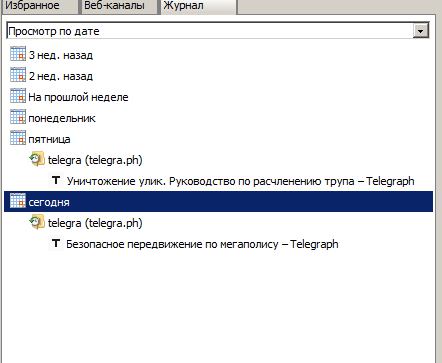Click the calendar icon beside сегодня
Viewport: 442px width, 363px height.
tap(18, 201)
